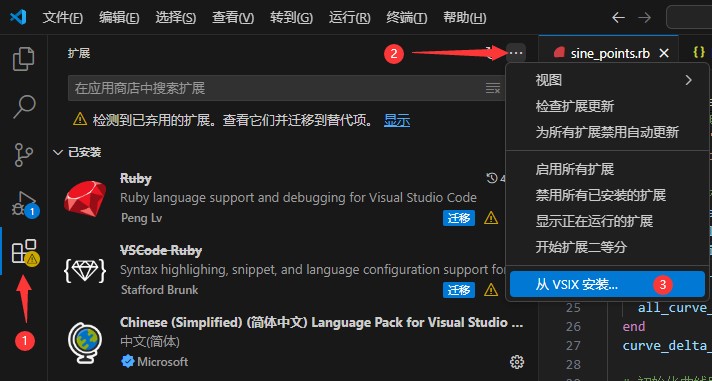
Task: Open the 查看(V) menu
Action: tap(233, 18)
